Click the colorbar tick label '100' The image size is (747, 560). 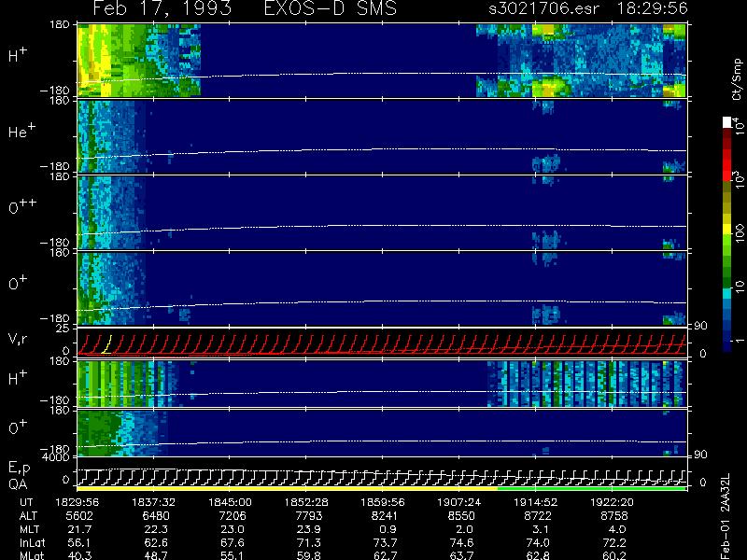[x=740, y=233]
